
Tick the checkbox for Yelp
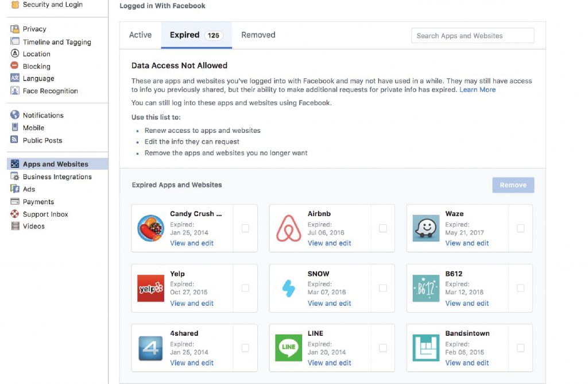pos(245,287)
